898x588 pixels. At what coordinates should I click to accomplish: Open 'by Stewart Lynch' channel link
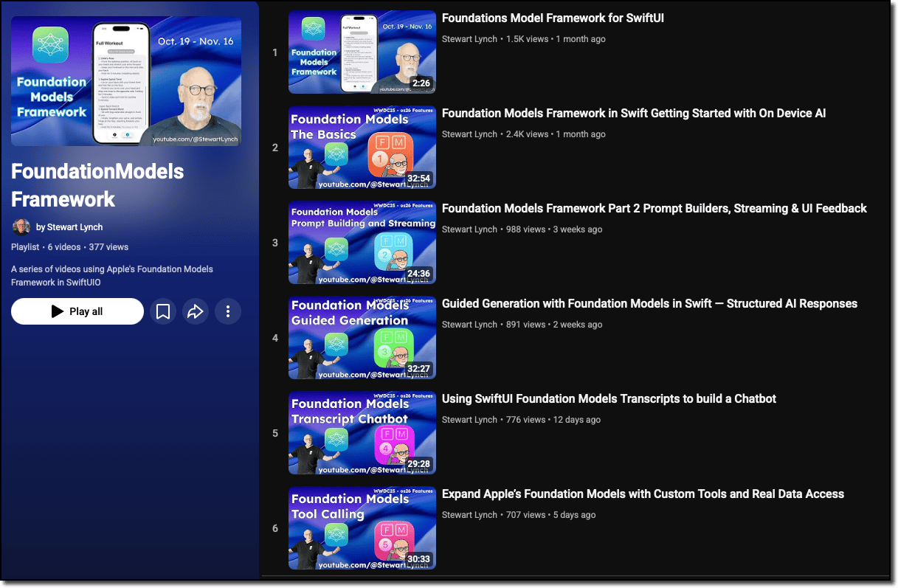coord(70,227)
